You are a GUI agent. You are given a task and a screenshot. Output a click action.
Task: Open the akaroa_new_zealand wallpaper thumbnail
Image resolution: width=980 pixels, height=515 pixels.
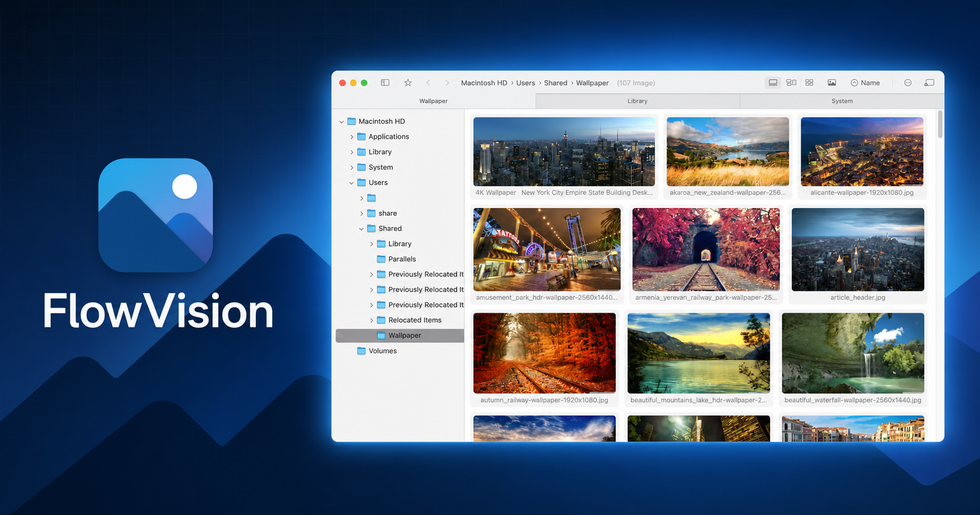(727, 152)
